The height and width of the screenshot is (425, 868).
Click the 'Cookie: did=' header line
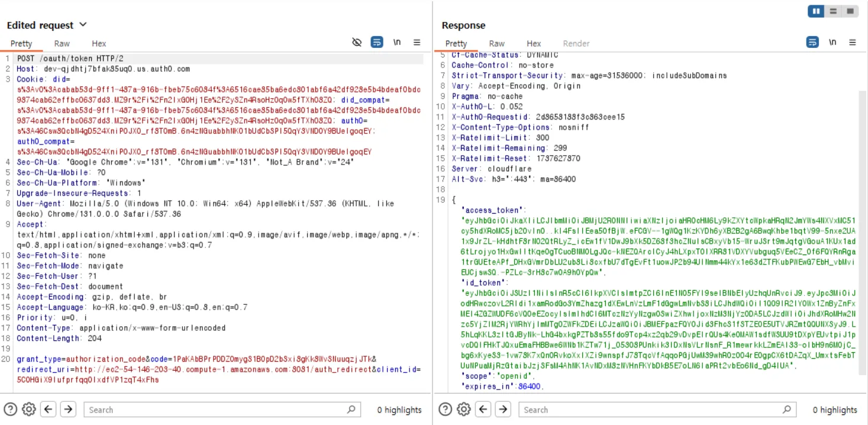point(43,79)
